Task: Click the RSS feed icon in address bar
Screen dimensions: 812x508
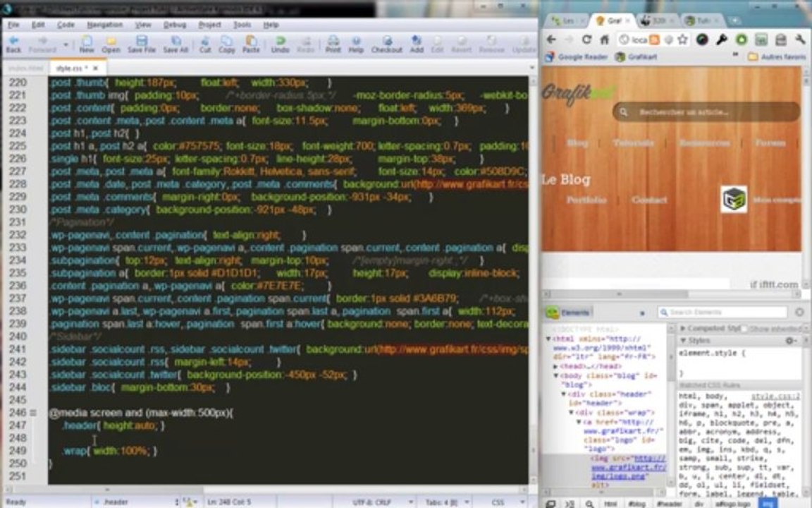Action: pyautogui.click(x=655, y=40)
